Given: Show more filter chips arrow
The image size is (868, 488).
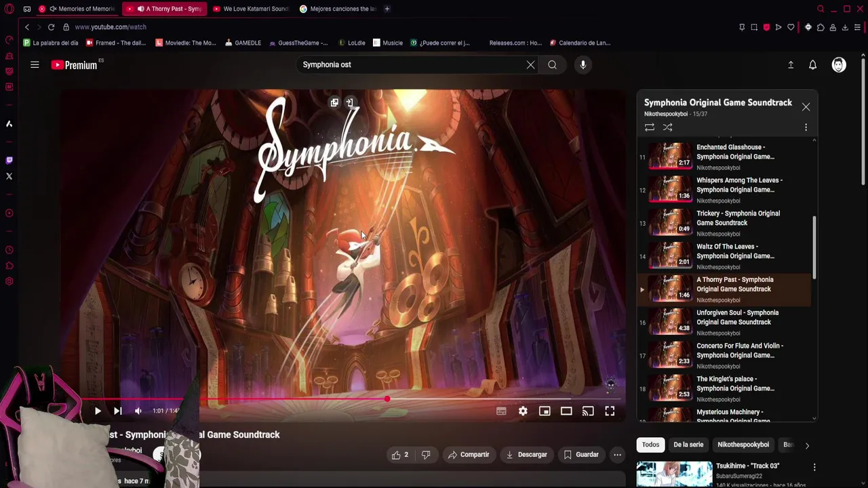Looking at the screenshot, I should coord(807,445).
